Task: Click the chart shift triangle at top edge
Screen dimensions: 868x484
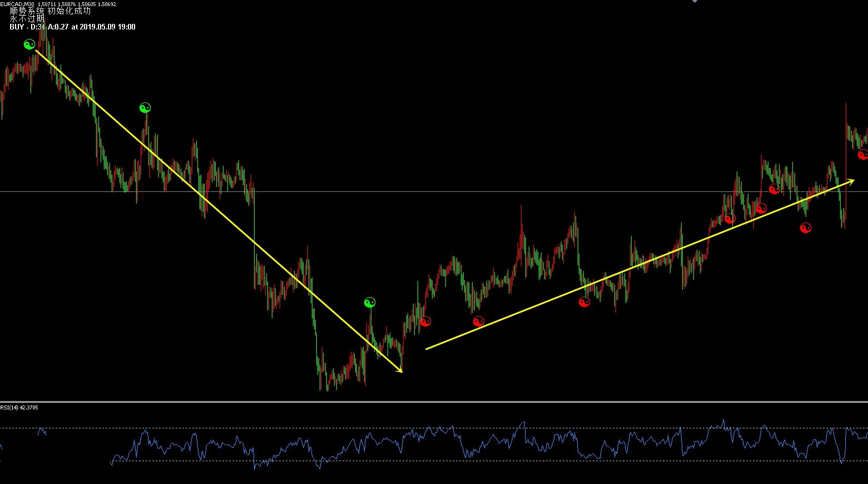Action: 694,2
